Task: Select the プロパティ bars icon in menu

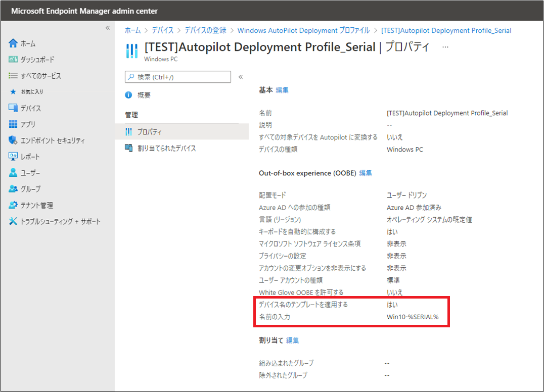Action: pos(129,132)
